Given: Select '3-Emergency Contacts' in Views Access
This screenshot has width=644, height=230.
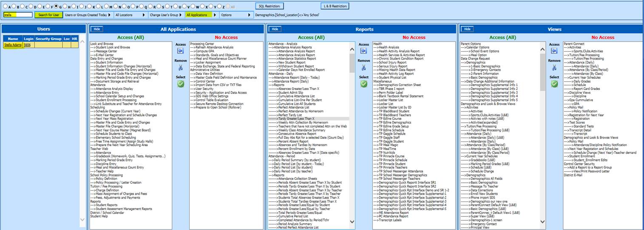Looking at the screenshot, I should (480, 70).
